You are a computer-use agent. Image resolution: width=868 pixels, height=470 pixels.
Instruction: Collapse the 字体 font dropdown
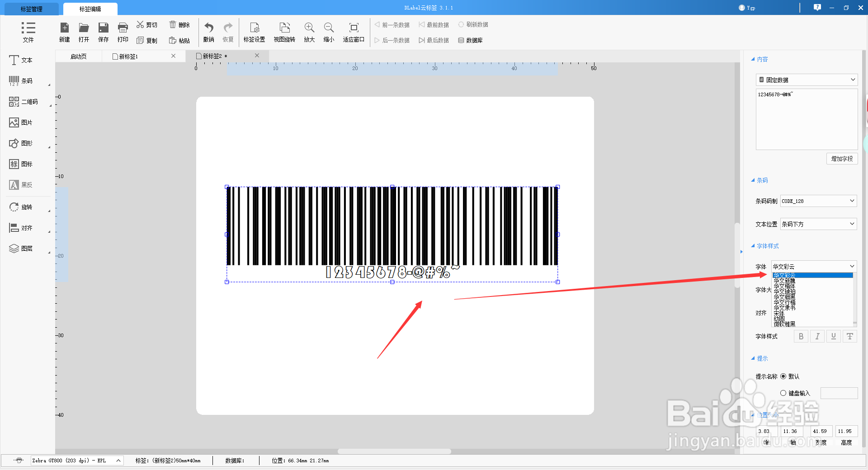[814, 266]
